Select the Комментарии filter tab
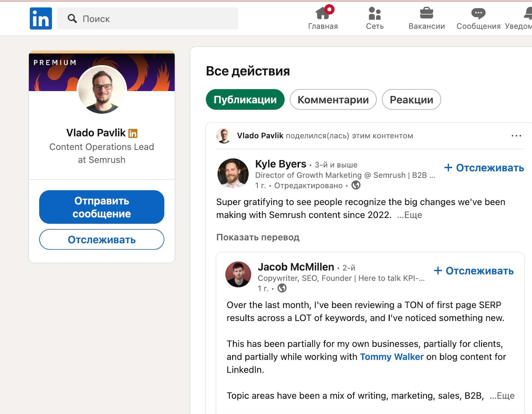 click(x=333, y=99)
